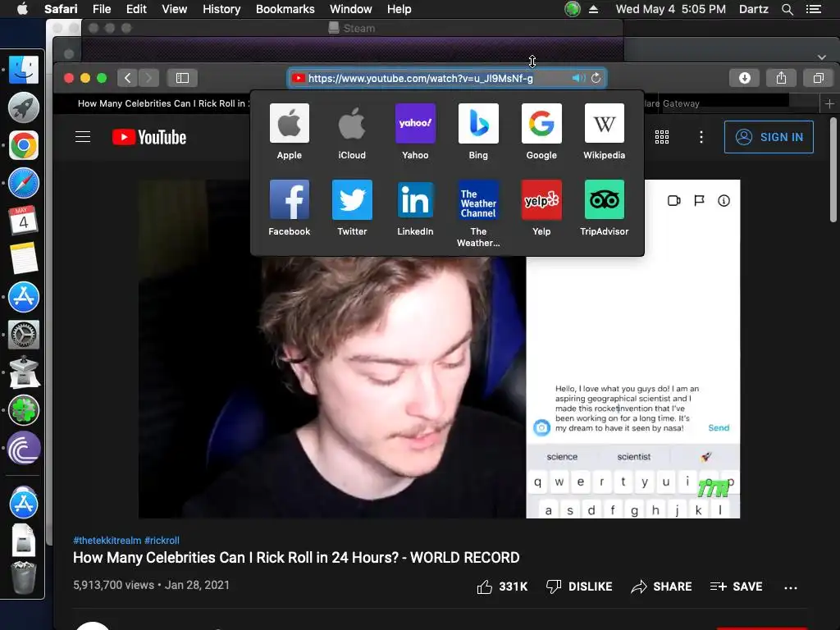The height and width of the screenshot is (630, 840).
Task: Open more actions ellipsis below video
Action: 790,587
